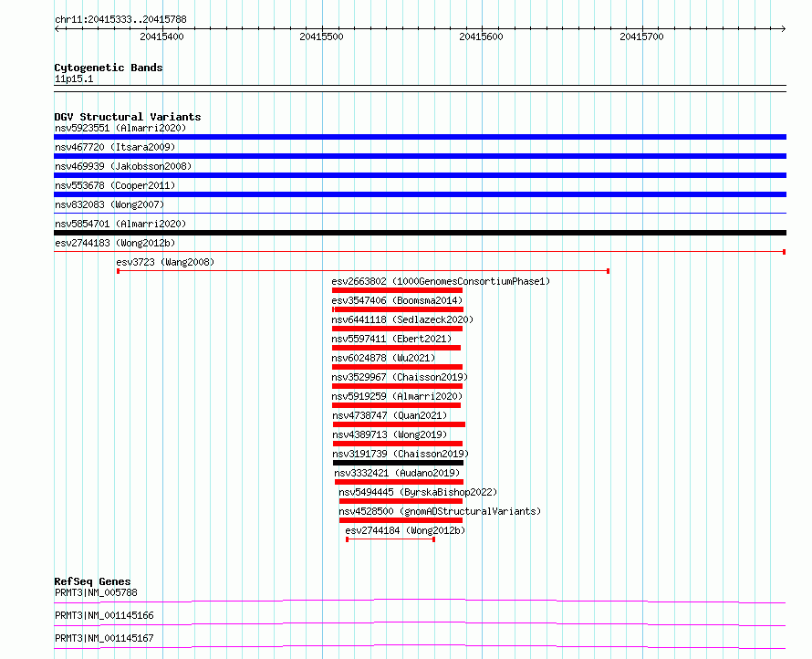Open the PRMT3|NM_001145166 gene label
The image size is (812, 659).
[x=104, y=615]
